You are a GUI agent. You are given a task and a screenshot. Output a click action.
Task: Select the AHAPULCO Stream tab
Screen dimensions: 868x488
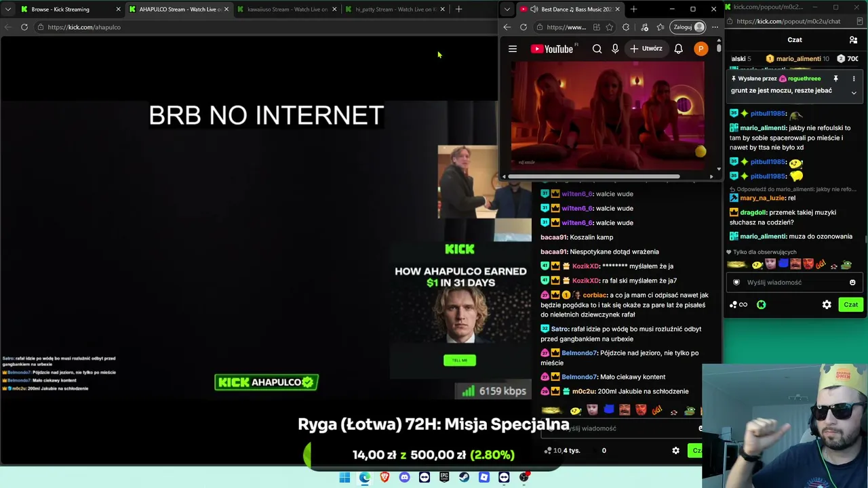point(178,9)
